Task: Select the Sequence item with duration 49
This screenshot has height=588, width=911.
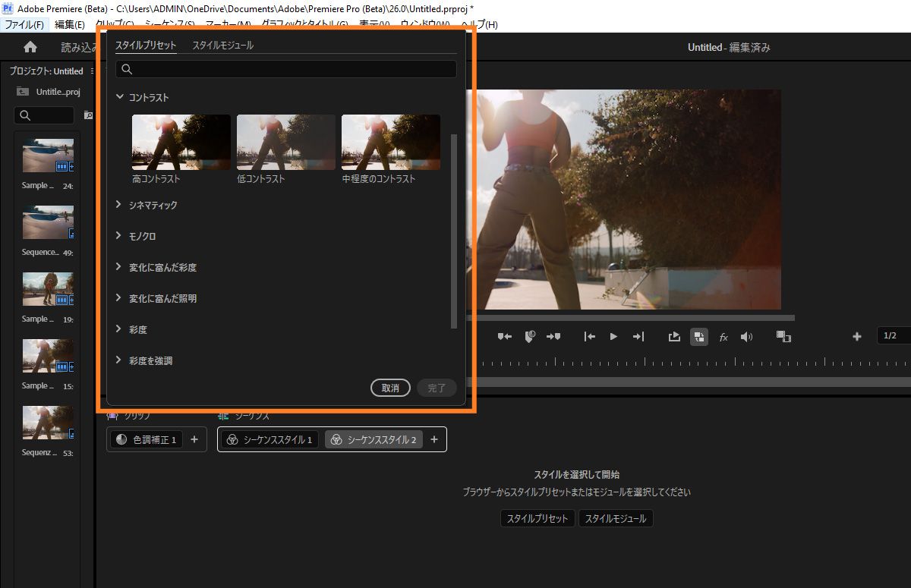Action: tap(48, 222)
